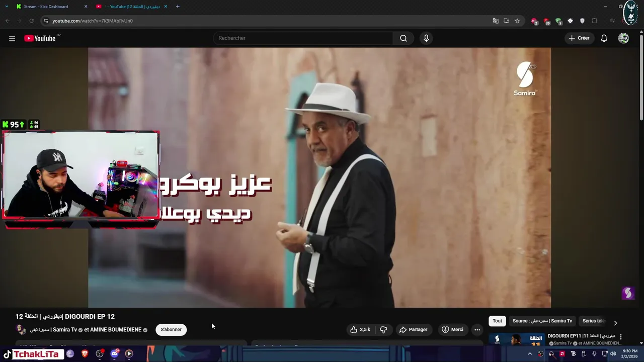Viewport: 644px width, 362px height.
Task: Translate this page via address bar icon
Action: click(496, 21)
